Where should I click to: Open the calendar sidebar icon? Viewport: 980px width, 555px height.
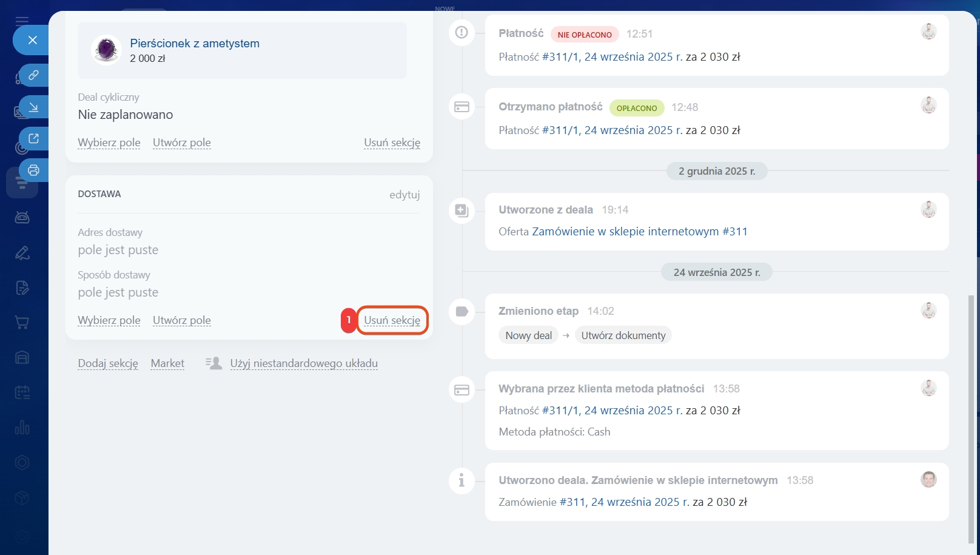point(22,392)
